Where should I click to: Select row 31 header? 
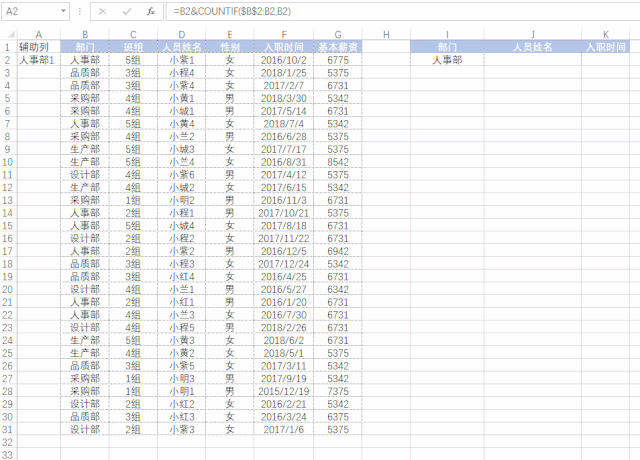8,429
